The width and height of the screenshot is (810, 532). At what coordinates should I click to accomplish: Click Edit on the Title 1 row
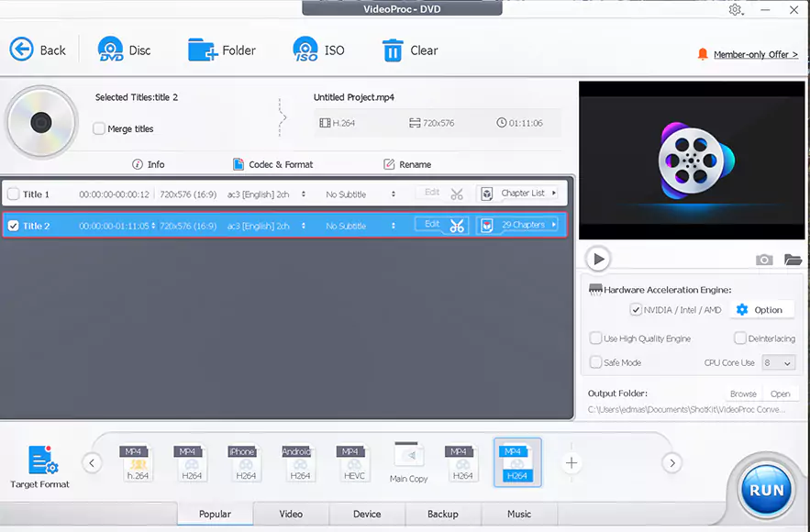point(432,192)
